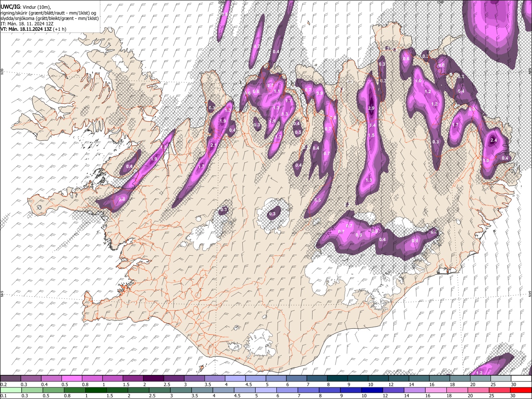Click the 'slydda/snjókoma' legend description line
Image resolution: width=532 pixels, height=399 pixels.
click(49, 18)
